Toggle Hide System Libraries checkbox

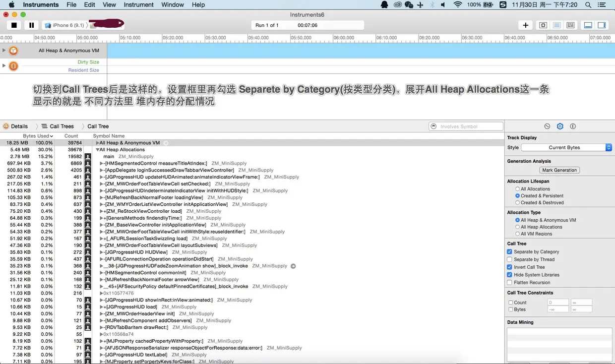(509, 275)
